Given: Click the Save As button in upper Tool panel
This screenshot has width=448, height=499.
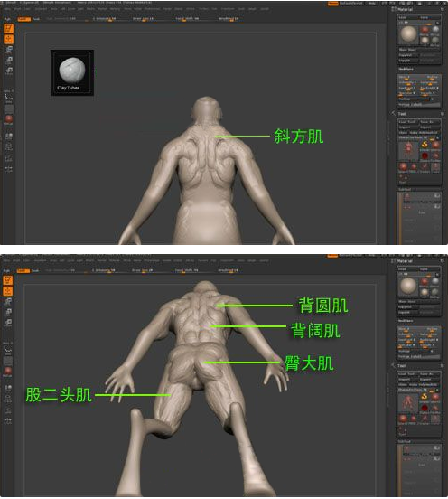Looking at the screenshot, I should tap(429, 122).
